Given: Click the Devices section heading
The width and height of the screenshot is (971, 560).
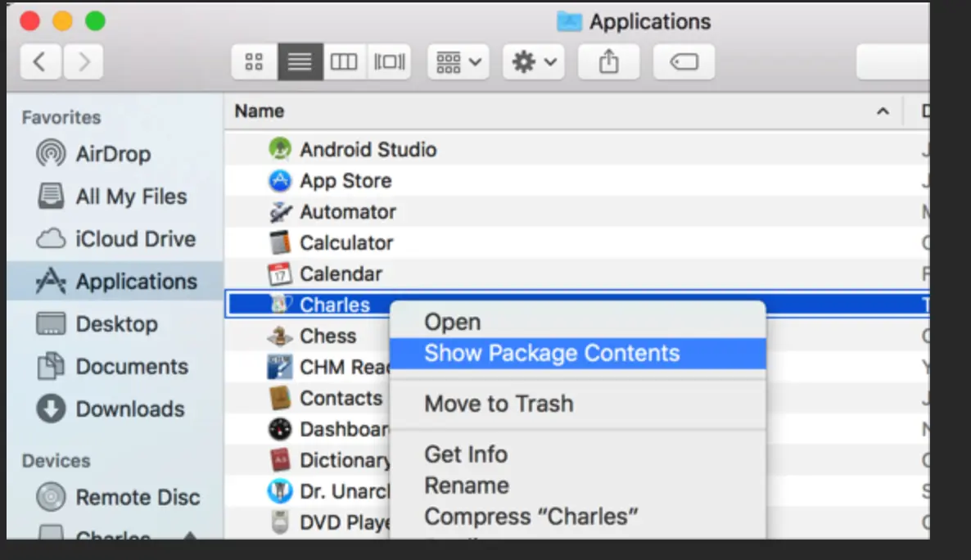Looking at the screenshot, I should pos(56,461).
